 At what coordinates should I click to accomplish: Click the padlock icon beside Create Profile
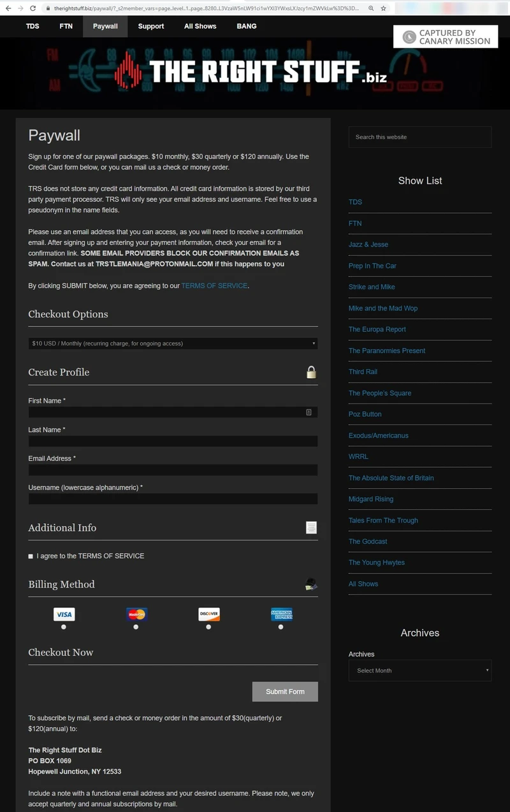point(311,372)
